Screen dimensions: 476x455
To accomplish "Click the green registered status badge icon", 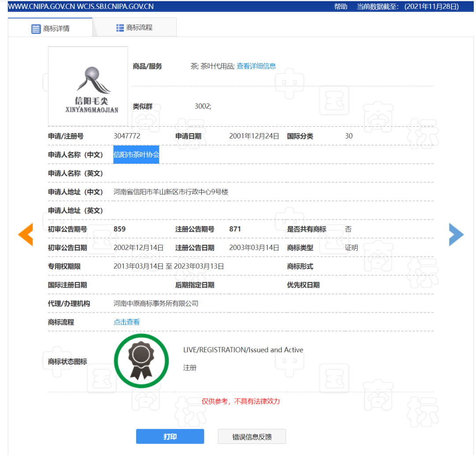I will (141, 361).
